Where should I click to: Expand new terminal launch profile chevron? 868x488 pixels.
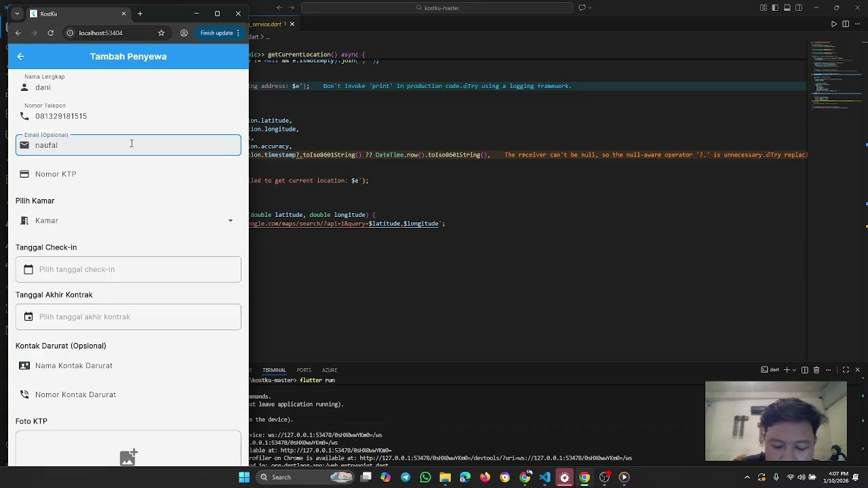(x=794, y=370)
